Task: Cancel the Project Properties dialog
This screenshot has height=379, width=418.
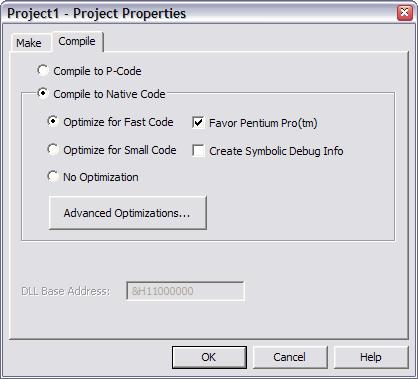Action: [290, 357]
